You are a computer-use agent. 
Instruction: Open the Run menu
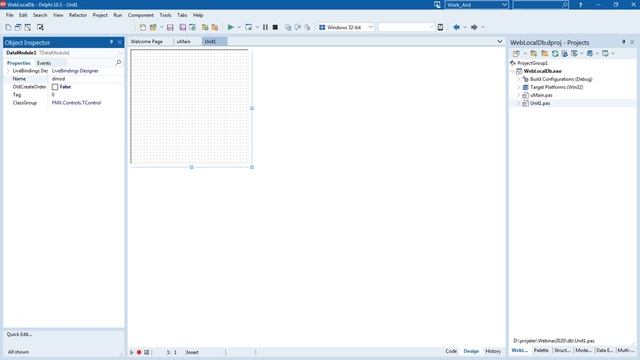click(118, 15)
